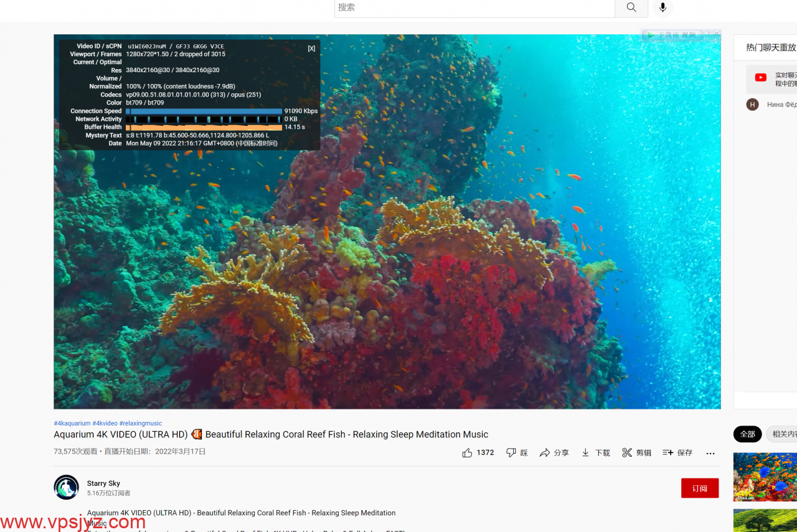Subscribe to the Starry Sky channel
The height and width of the screenshot is (532, 797).
(699, 488)
